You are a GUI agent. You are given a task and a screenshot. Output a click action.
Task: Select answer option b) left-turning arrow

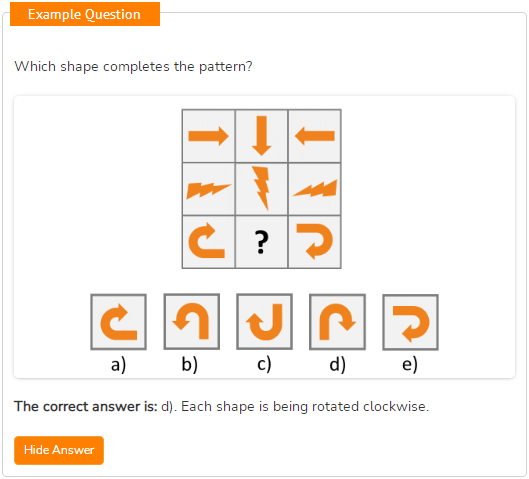click(192, 321)
